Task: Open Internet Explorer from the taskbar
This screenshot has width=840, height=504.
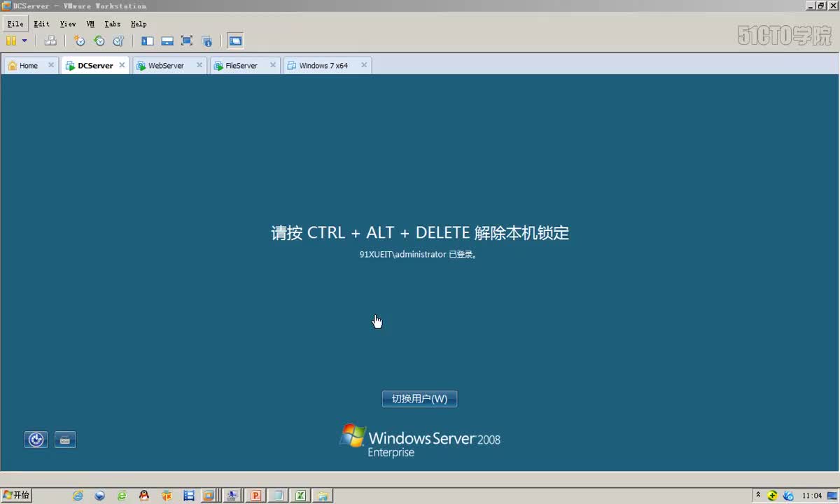Action: point(78,496)
